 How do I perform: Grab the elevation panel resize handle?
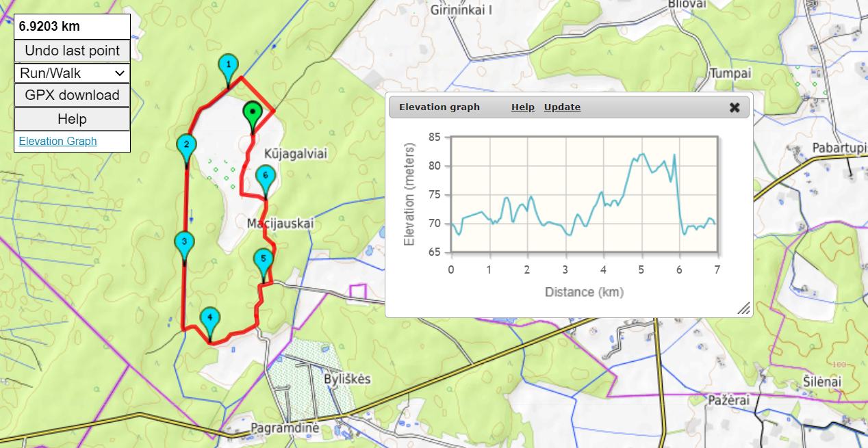(743, 308)
